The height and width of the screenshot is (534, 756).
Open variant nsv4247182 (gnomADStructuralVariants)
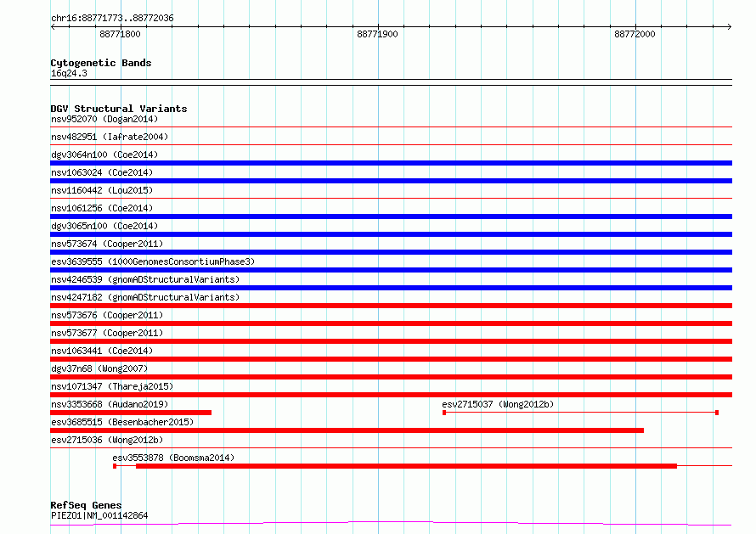145,297
